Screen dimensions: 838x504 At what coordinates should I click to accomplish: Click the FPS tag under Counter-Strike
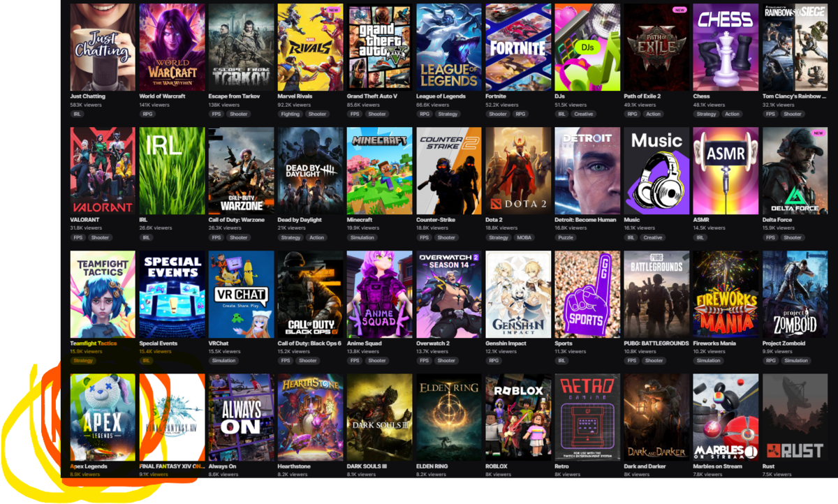click(425, 237)
